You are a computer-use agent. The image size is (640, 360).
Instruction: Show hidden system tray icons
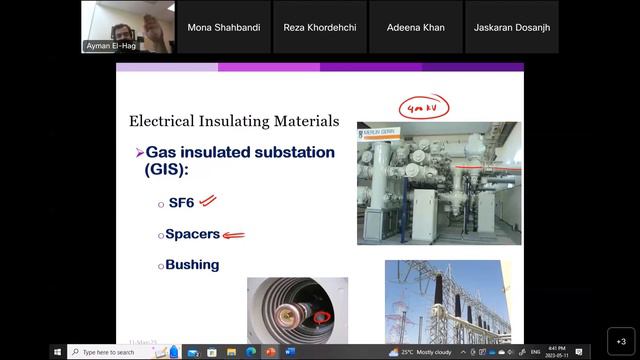pyautogui.click(x=463, y=352)
